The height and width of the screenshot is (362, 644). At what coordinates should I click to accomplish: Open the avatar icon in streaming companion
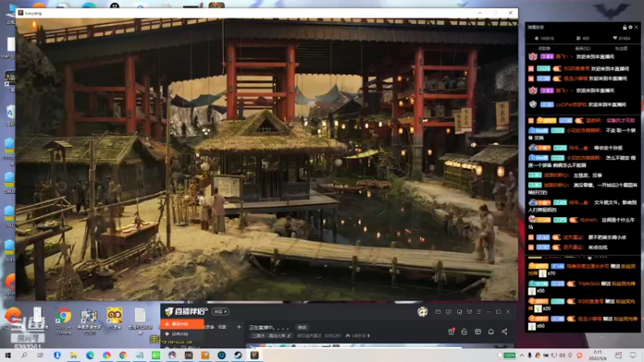pos(422,312)
